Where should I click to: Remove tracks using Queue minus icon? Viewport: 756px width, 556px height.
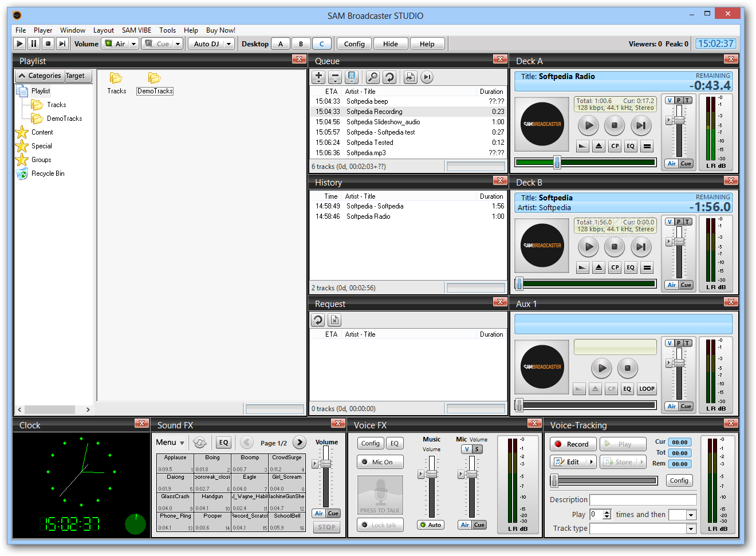tap(335, 77)
